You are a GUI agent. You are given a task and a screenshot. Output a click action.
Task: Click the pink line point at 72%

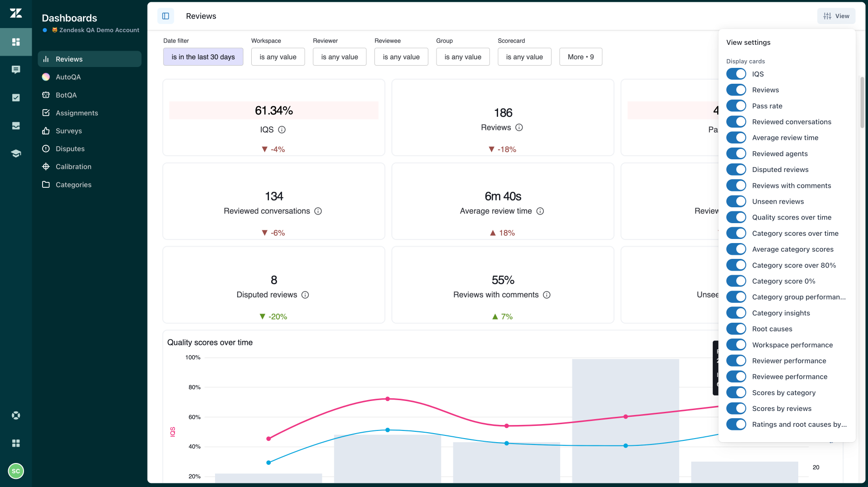coord(388,399)
